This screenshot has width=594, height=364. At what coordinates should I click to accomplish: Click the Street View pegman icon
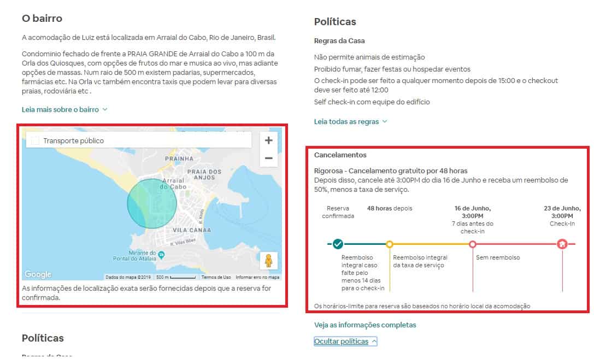point(269,261)
